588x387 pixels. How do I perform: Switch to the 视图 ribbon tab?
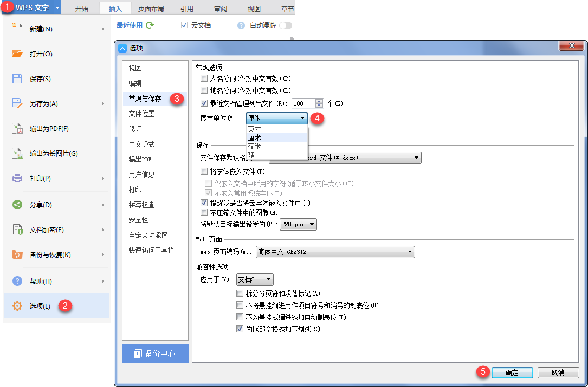(x=254, y=9)
